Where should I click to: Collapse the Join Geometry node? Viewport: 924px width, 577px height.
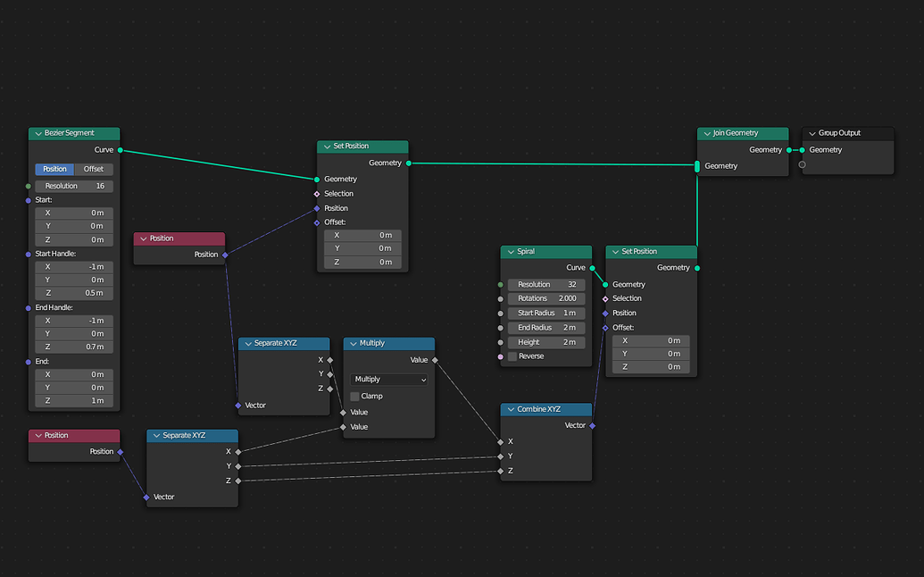[706, 134]
